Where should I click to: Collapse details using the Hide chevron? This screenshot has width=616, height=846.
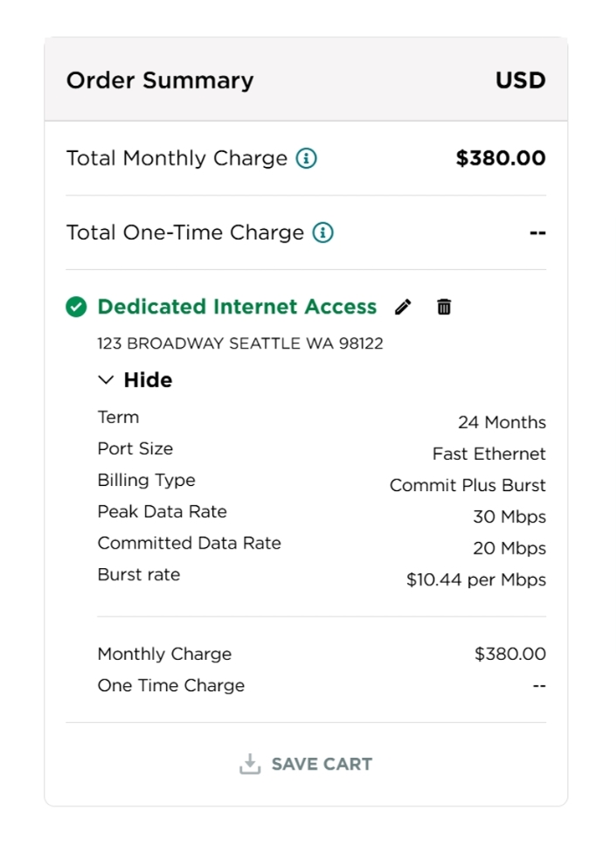(x=106, y=380)
